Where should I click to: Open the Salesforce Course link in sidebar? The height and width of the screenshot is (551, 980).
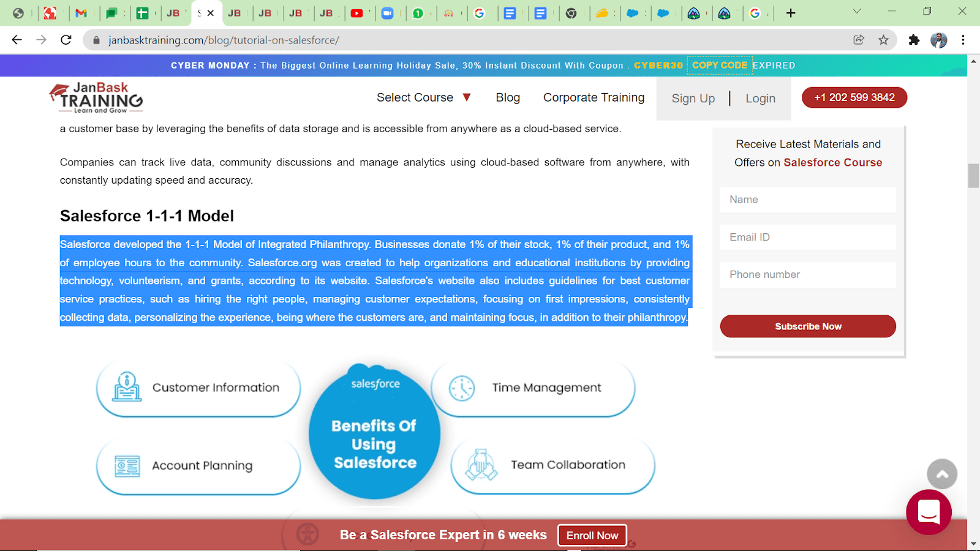pos(832,162)
